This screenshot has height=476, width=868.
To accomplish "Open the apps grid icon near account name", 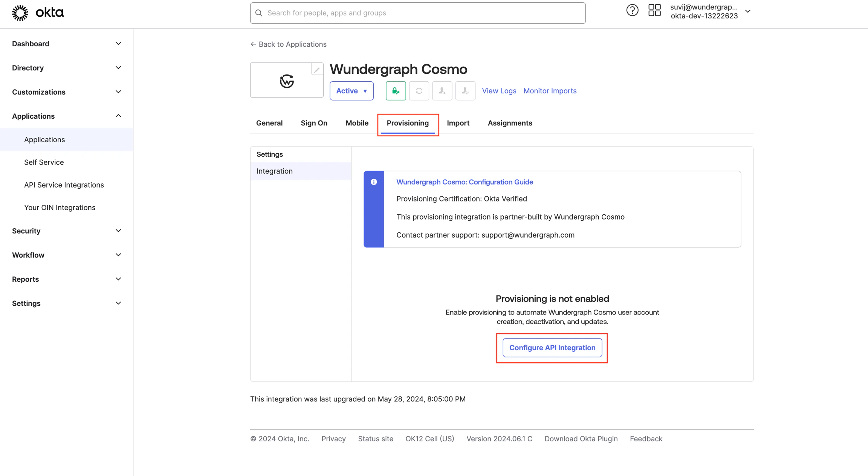I will pos(654,10).
